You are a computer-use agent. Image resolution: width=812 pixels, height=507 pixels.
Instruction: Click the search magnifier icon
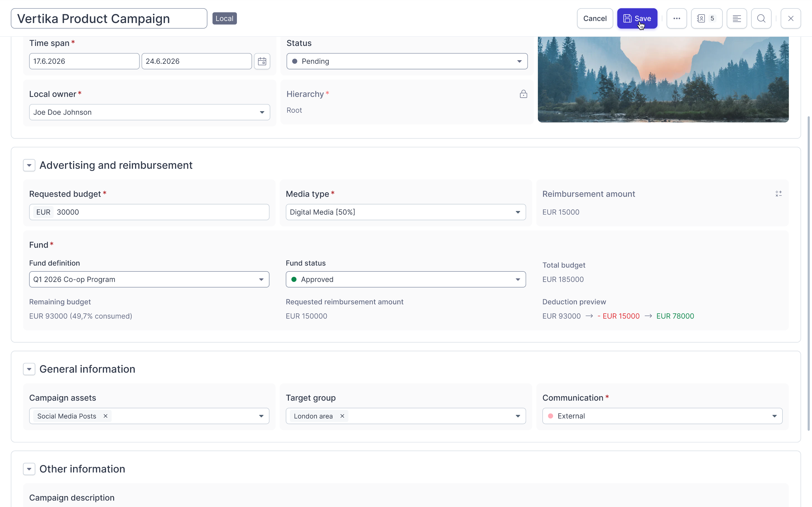point(761,18)
